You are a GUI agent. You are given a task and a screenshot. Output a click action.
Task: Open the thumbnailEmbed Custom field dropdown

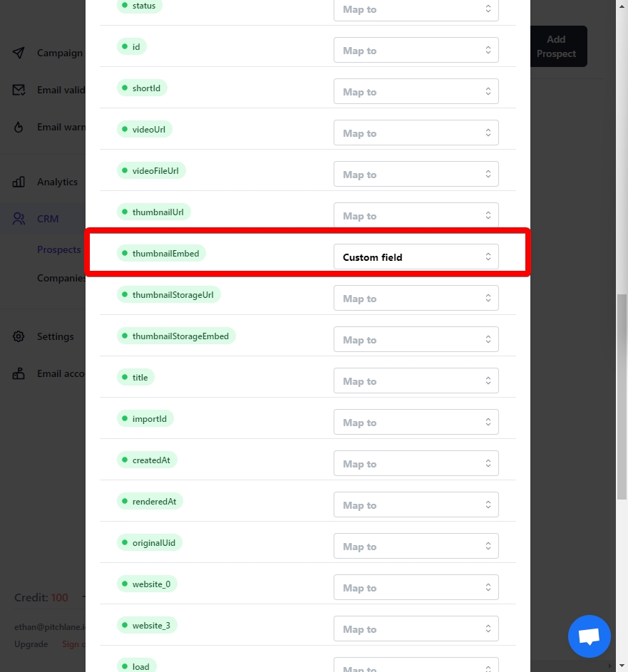tap(416, 257)
